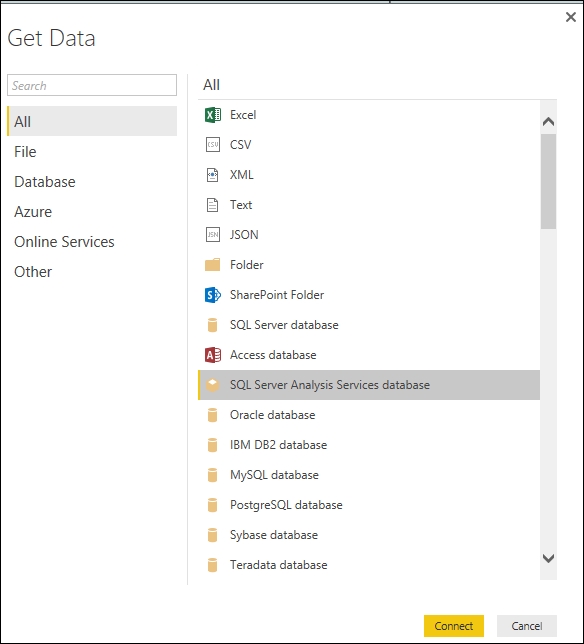Select MySQL database text
The height and width of the screenshot is (644, 584).
274,475
